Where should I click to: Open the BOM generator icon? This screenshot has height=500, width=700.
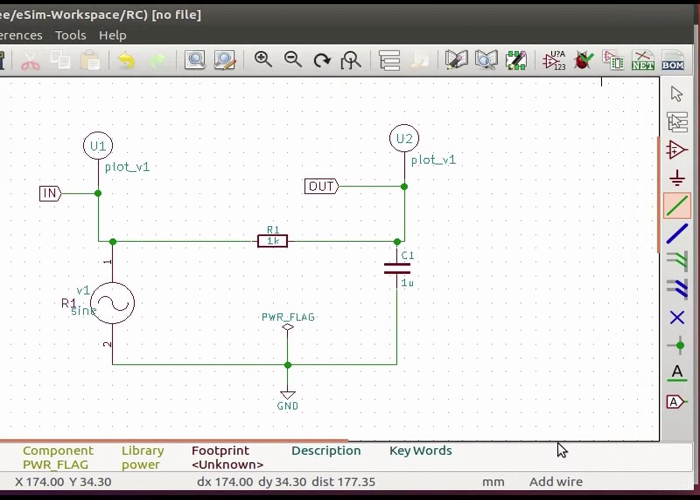coord(673,61)
